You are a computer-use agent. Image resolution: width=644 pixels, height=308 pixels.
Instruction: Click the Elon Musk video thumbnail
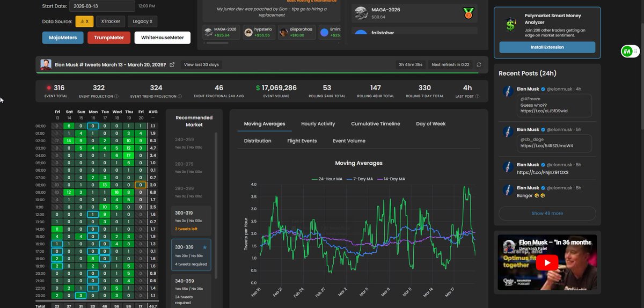(x=547, y=262)
